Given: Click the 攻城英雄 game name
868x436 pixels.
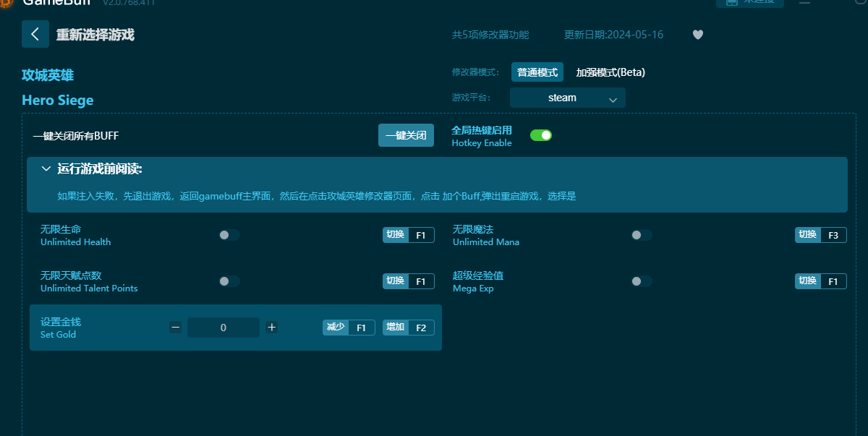Looking at the screenshot, I should [48, 75].
